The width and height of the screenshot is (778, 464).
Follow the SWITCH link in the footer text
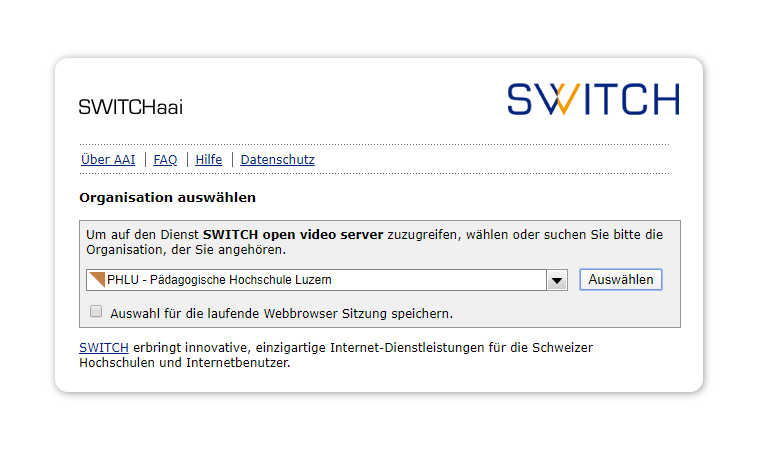pos(104,347)
